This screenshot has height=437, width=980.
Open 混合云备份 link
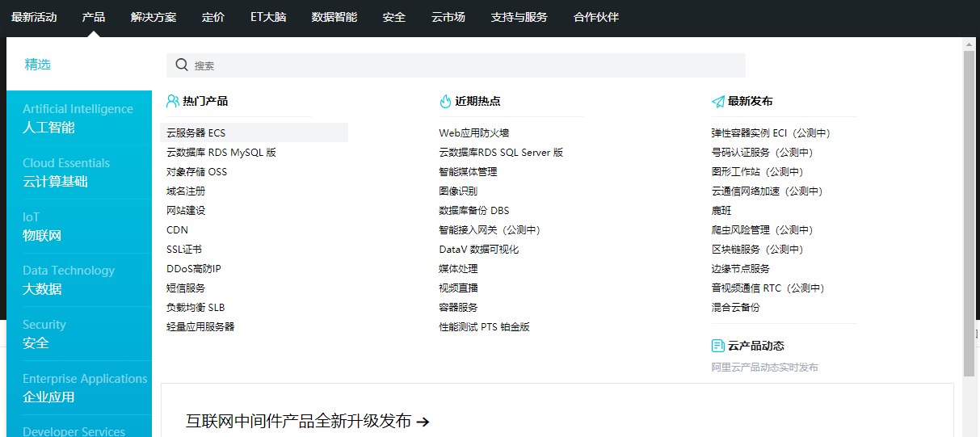click(736, 307)
